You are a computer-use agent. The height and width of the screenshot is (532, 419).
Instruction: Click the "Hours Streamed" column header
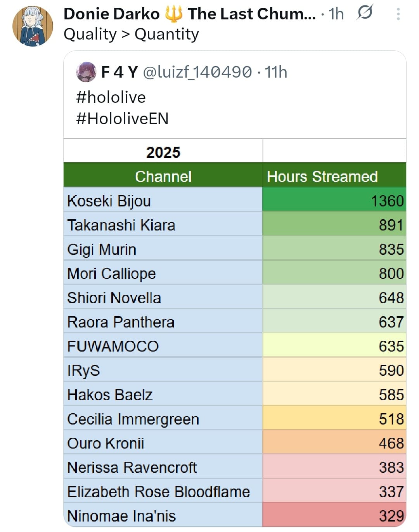pos(322,177)
